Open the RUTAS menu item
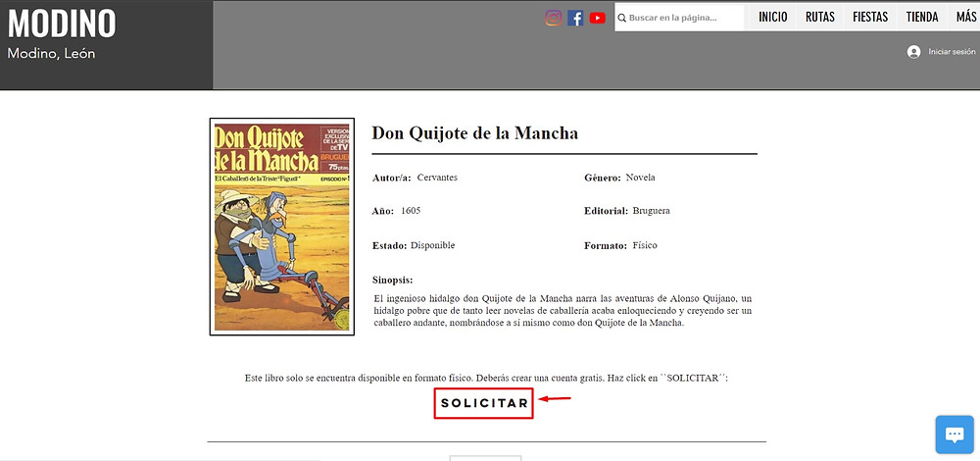 pyautogui.click(x=820, y=18)
